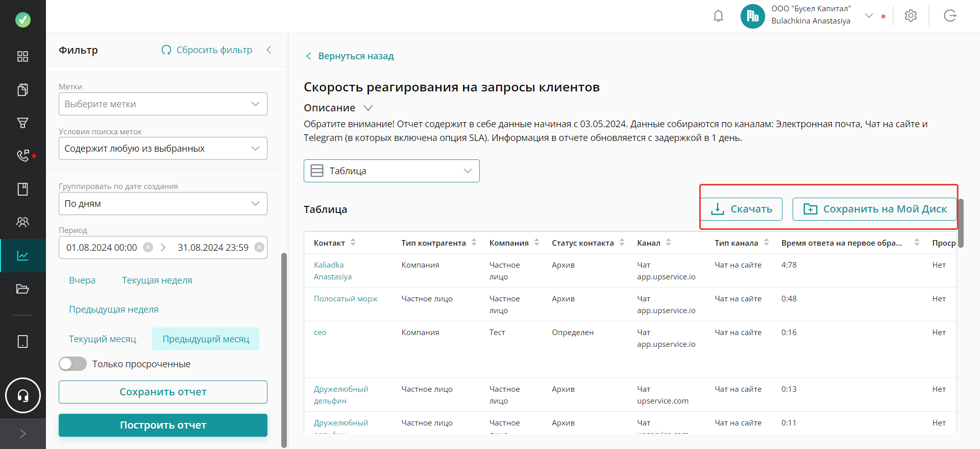Clear the end date 31.08.2024 field
The image size is (980, 449).
click(x=259, y=247)
